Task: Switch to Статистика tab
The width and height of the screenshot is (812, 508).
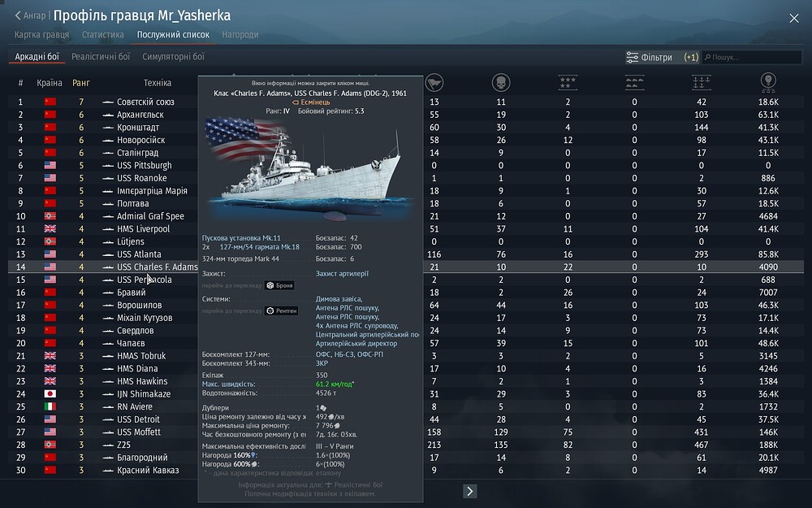Action: (x=102, y=35)
